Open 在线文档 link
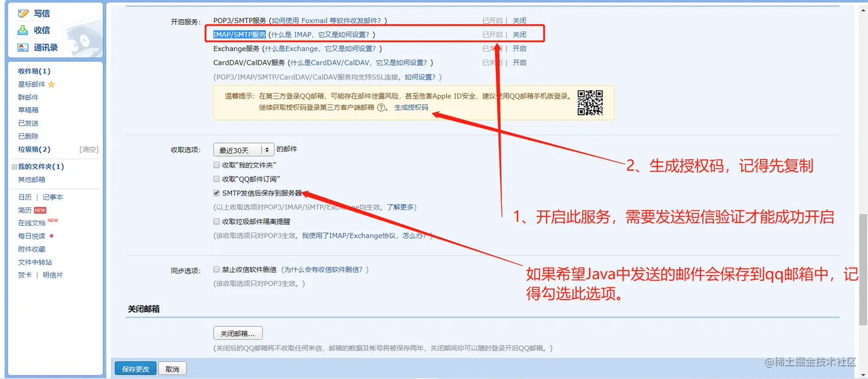This screenshot has height=379, width=868. (x=32, y=223)
